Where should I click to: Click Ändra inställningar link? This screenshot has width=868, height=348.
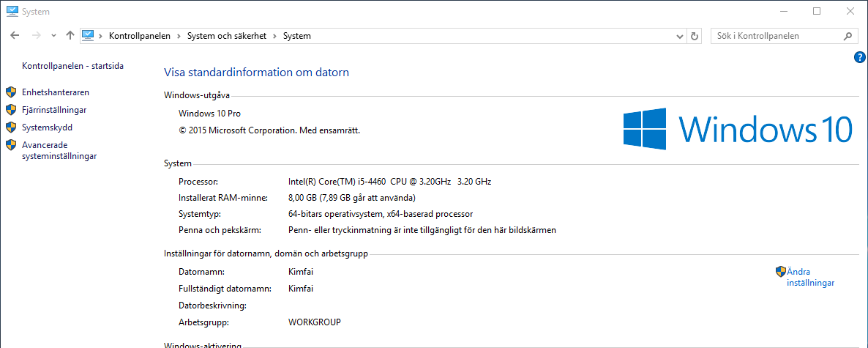point(810,278)
